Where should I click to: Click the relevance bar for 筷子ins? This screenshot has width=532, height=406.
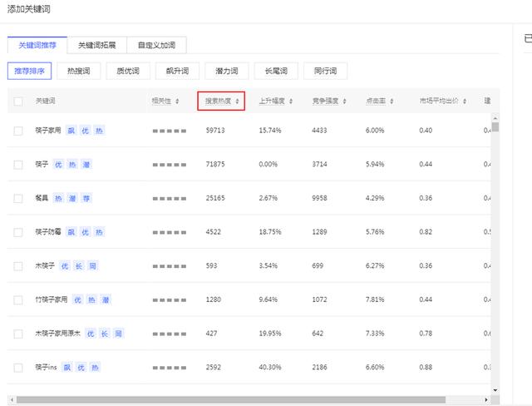[170, 368]
